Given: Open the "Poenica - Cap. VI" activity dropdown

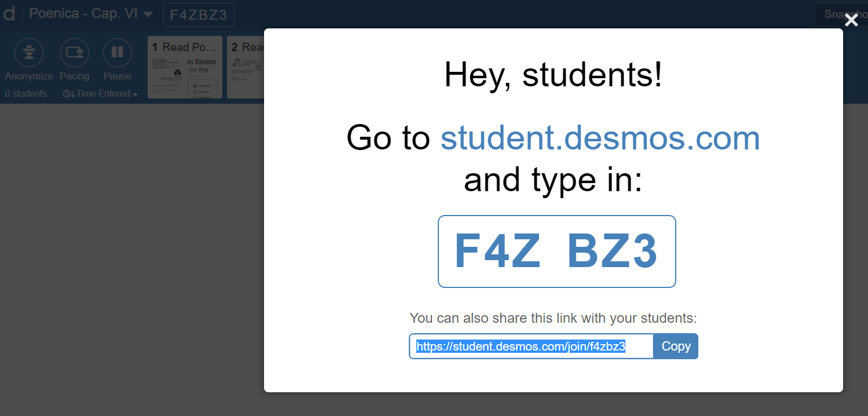Looking at the screenshot, I should click(x=90, y=14).
